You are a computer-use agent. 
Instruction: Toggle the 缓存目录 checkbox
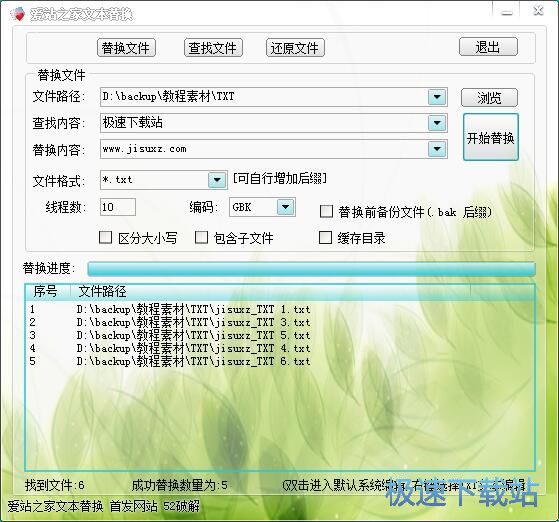[x=325, y=237]
